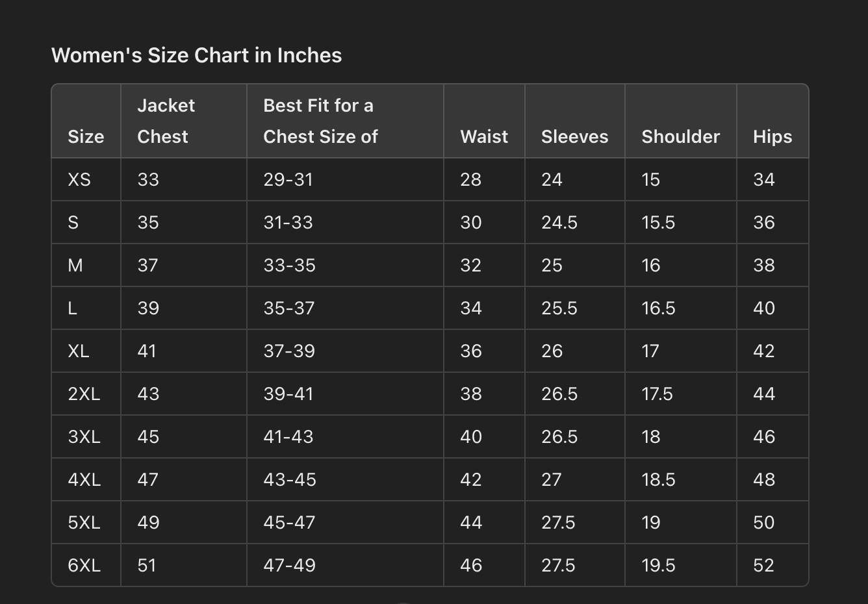The height and width of the screenshot is (604, 868).
Task: Select the 24.5 sleeves value
Action: click(x=559, y=222)
